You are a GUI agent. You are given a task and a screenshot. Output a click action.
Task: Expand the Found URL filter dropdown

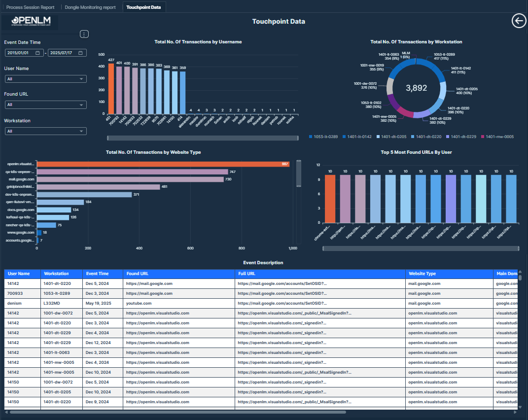(46, 105)
